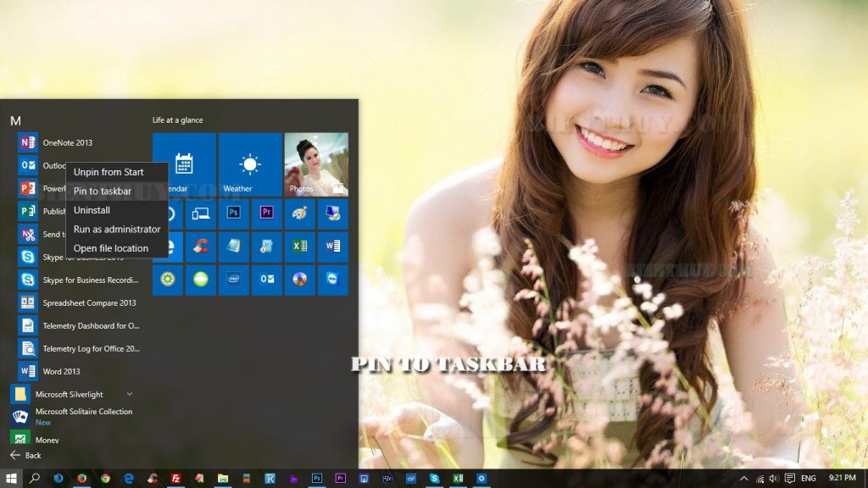Open the volume speaker tray icon

774,479
